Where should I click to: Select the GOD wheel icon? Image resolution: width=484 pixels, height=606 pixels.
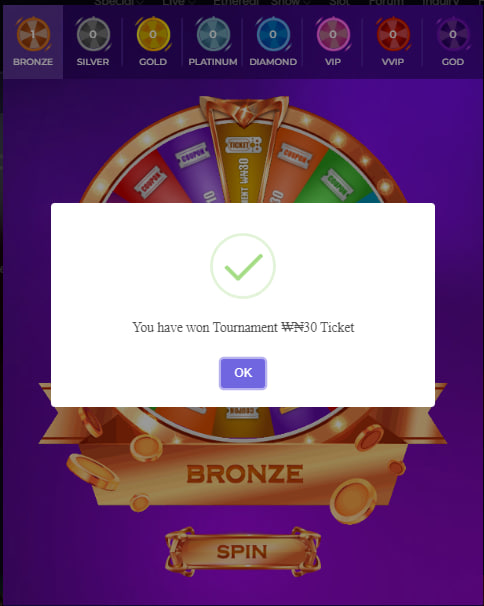pyautogui.click(x=453, y=34)
